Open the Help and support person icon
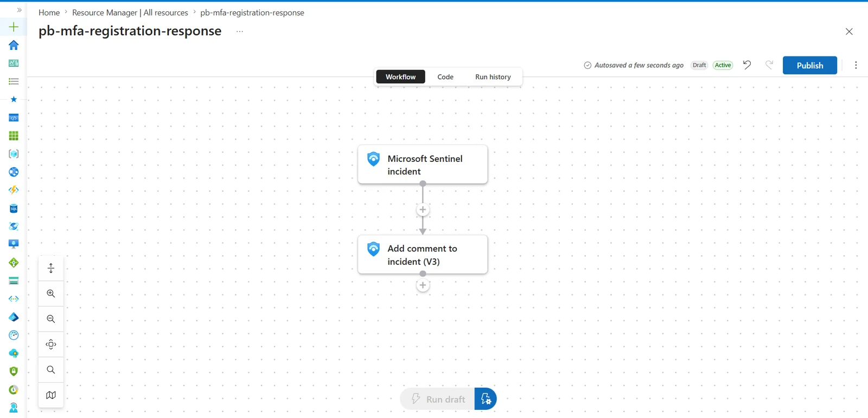The width and height of the screenshot is (868, 418). point(14,408)
